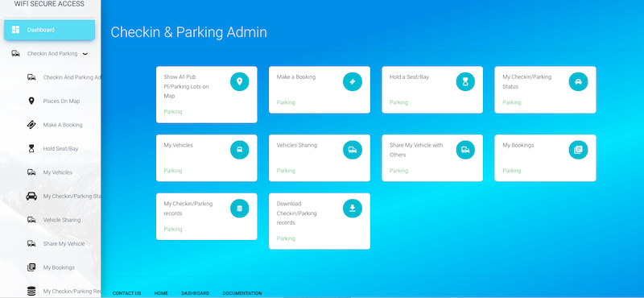The width and height of the screenshot is (644, 298).
Task: Click Parking label on Download Checkin/Parking records card
Action: (x=286, y=238)
